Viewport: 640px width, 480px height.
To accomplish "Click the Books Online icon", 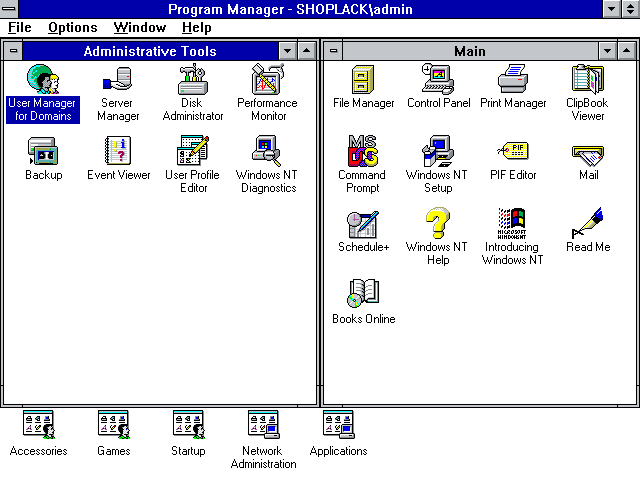I will (x=363, y=293).
